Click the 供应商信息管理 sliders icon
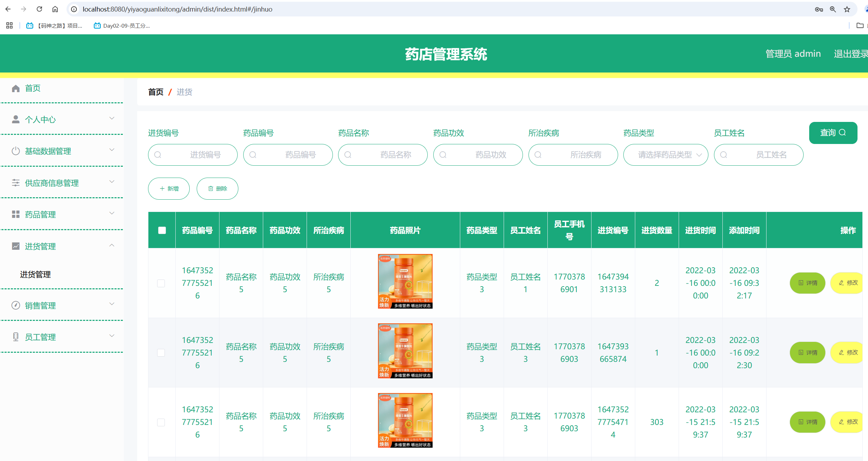 click(x=15, y=183)
